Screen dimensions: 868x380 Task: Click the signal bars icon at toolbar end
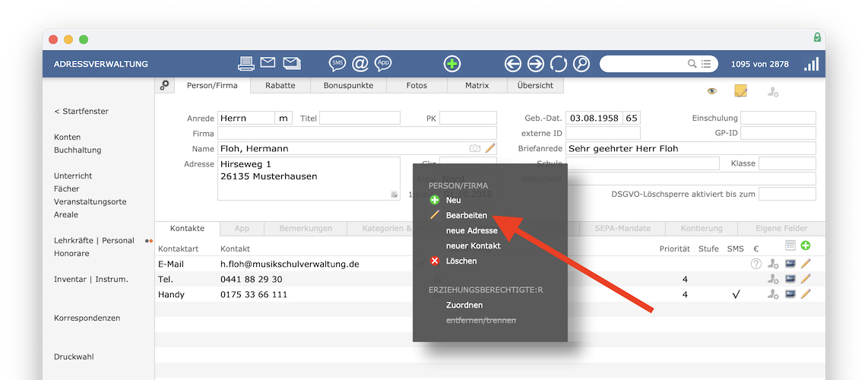pyautogui.click(x=812, y=64)
